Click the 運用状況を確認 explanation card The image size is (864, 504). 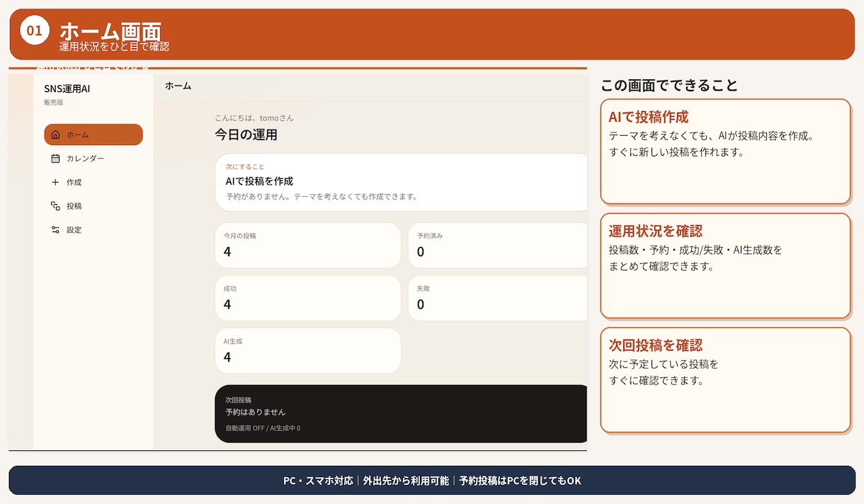pos(725,266)
